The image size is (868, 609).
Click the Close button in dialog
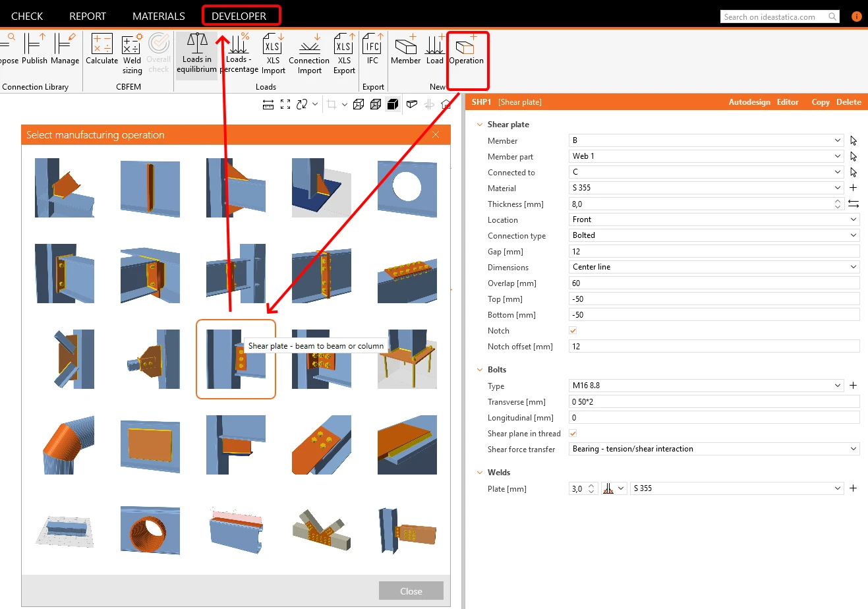point(411,591)
